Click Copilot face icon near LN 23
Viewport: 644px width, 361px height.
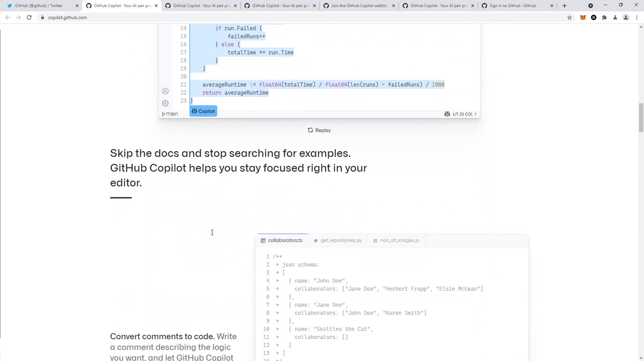click(447, 114)
